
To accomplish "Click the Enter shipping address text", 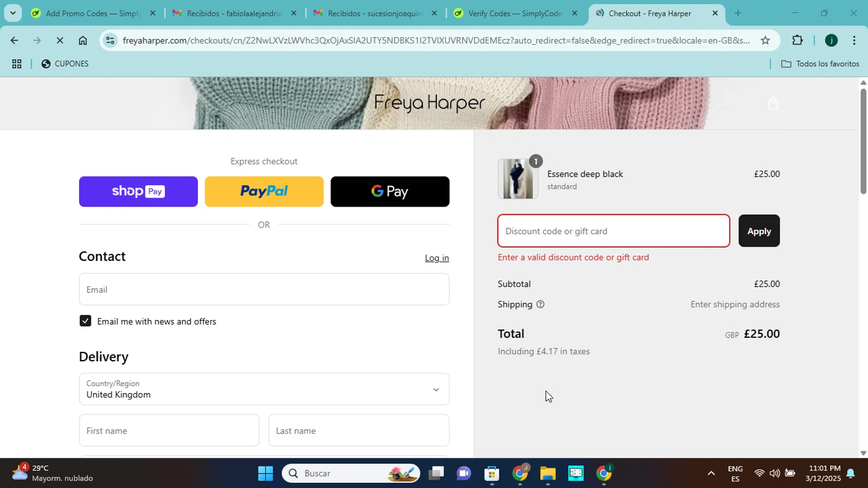I will coord(735,304).
